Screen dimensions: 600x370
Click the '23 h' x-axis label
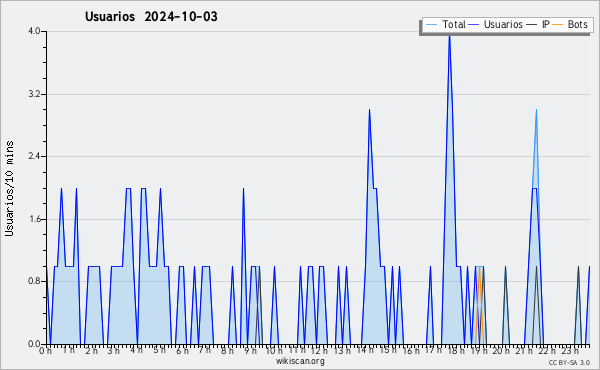(x=570, y=350)
